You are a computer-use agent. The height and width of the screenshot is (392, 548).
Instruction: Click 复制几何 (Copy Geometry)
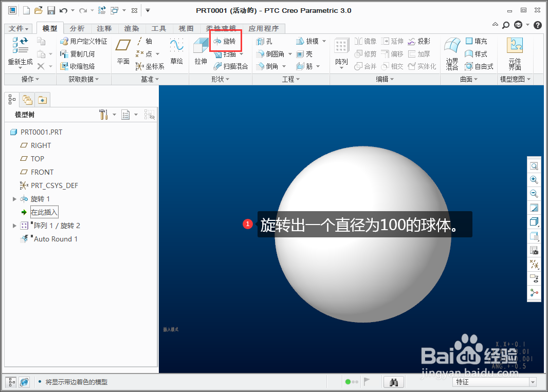pyautogui.click(x=77, y=54)
